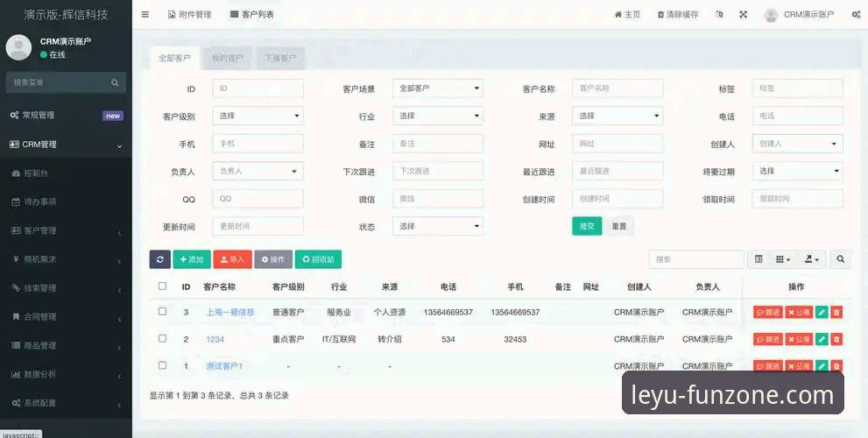The width and height of the screenshot is (868, 438).
Task: Toggle fullscreen icon in top bar
Action: (744, 14)
